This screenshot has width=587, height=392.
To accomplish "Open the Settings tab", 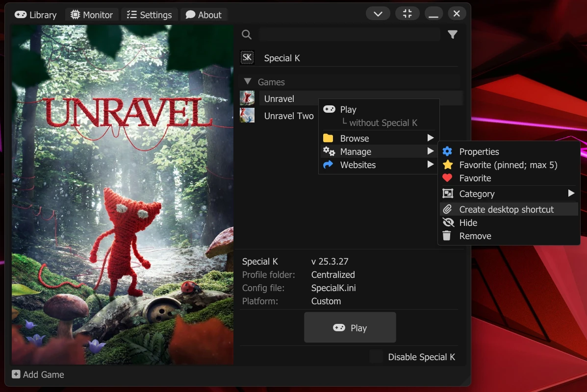I will 149,15.
